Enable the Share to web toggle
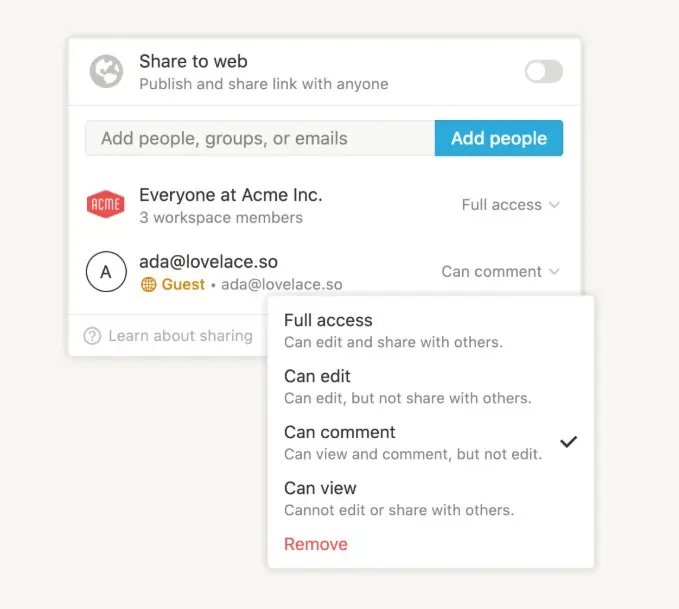This screenshot has width=679, height=609. click(x=544, y=71)
